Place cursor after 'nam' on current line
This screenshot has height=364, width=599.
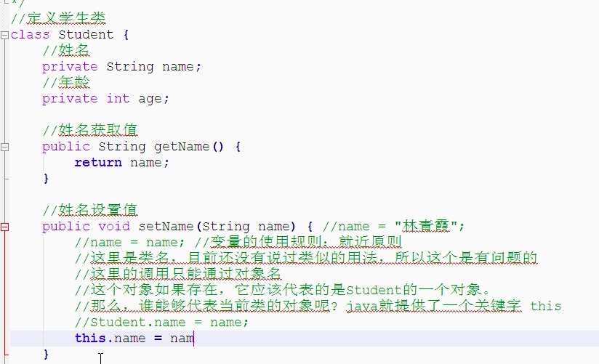[194, 339]
